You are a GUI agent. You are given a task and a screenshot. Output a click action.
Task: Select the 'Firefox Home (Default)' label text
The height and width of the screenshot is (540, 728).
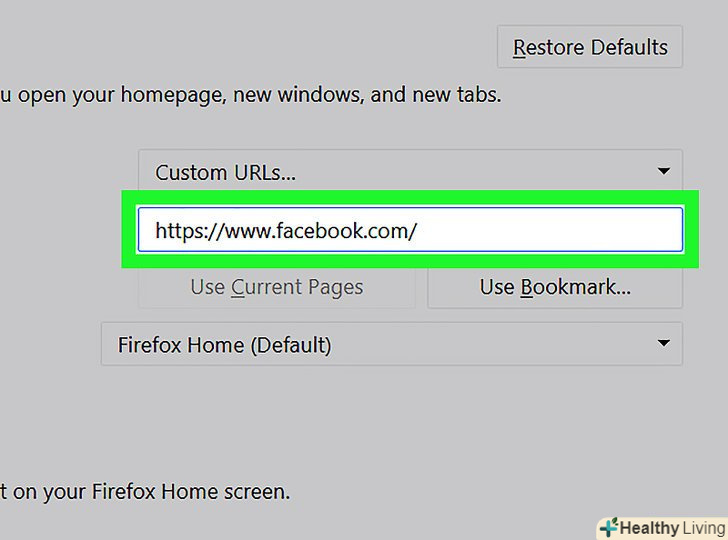click(224, 345)
